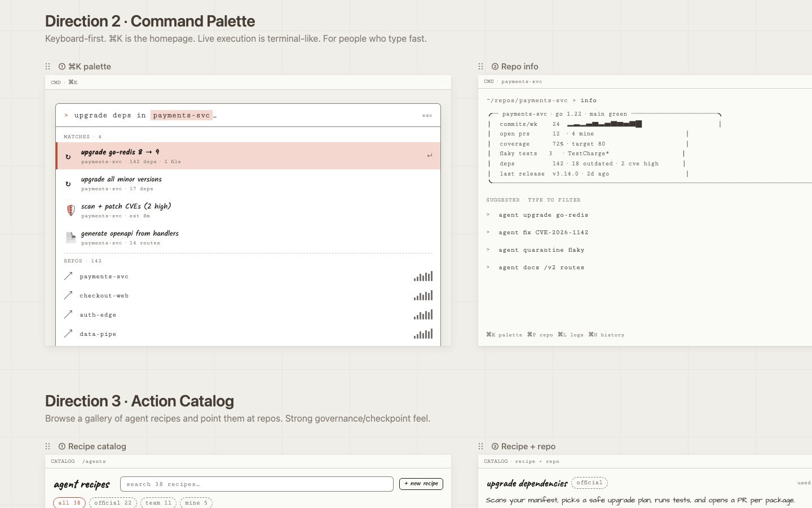Click drag handle beside Recipe catalog title
Screen dimensions: 812x508
pos(48,446)
